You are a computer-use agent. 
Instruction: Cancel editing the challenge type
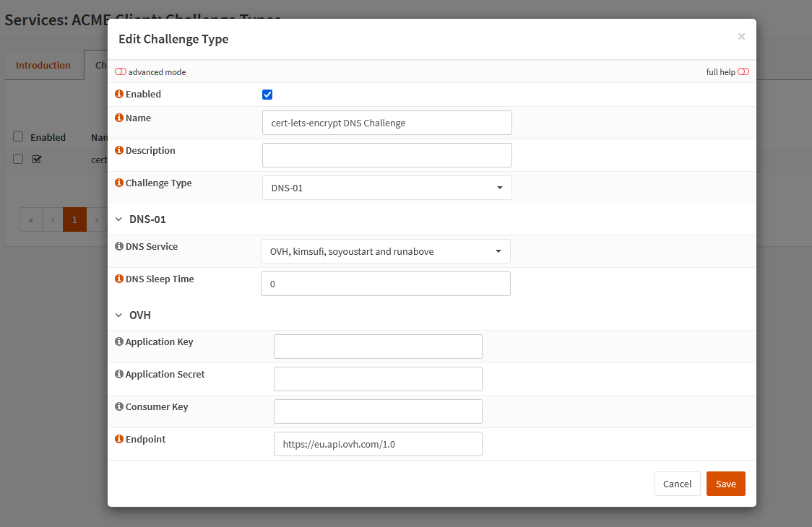(677, 483)
